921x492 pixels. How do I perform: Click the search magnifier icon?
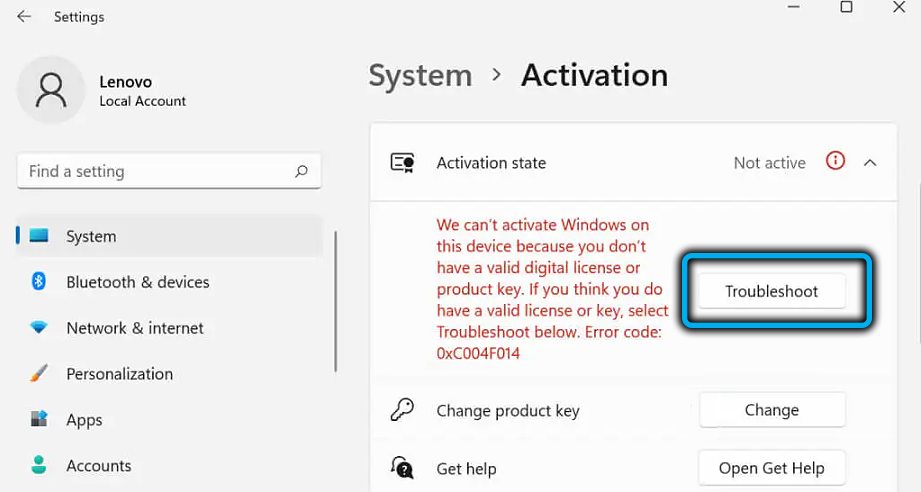(301, 172)
